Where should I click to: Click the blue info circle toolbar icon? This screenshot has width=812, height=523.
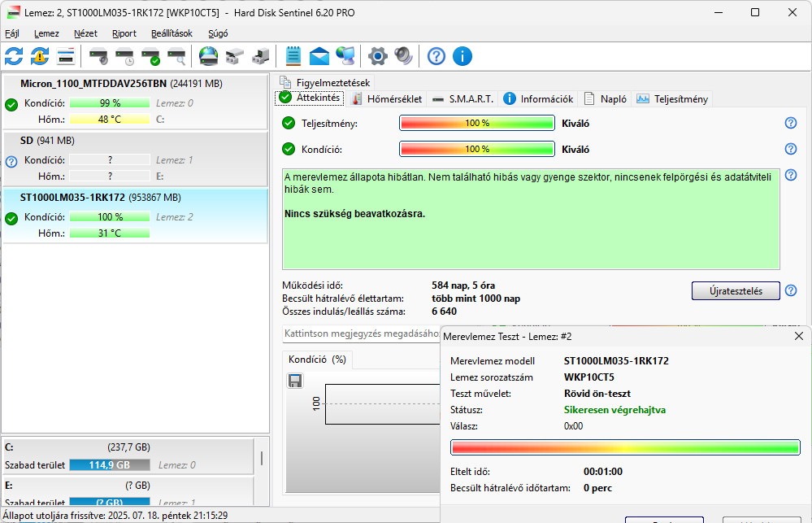pos(462,56)
